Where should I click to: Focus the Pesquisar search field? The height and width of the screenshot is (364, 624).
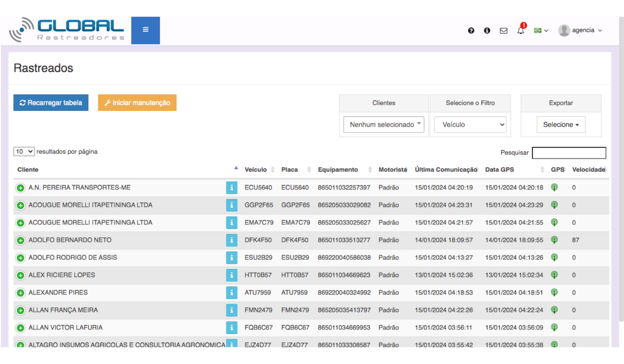569,152
